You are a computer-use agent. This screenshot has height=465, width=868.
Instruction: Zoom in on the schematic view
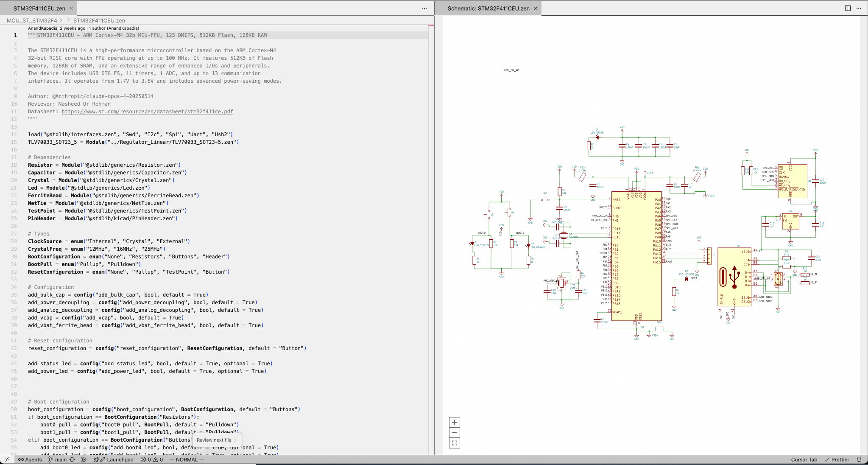[x=454, y=422]
